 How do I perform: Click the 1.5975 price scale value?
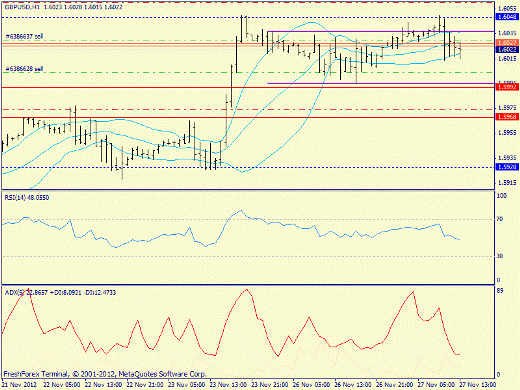point(507,108)
